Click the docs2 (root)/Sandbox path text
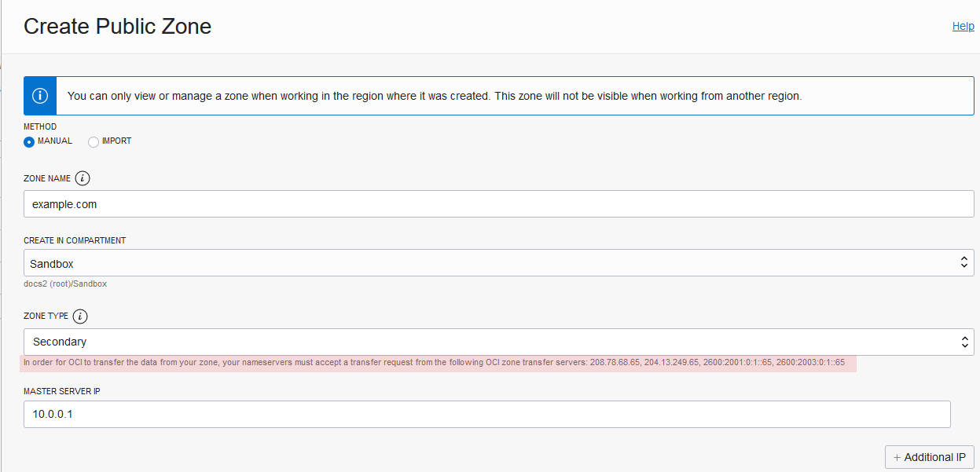This screenshot has width=980, height=472. [65, 284]
